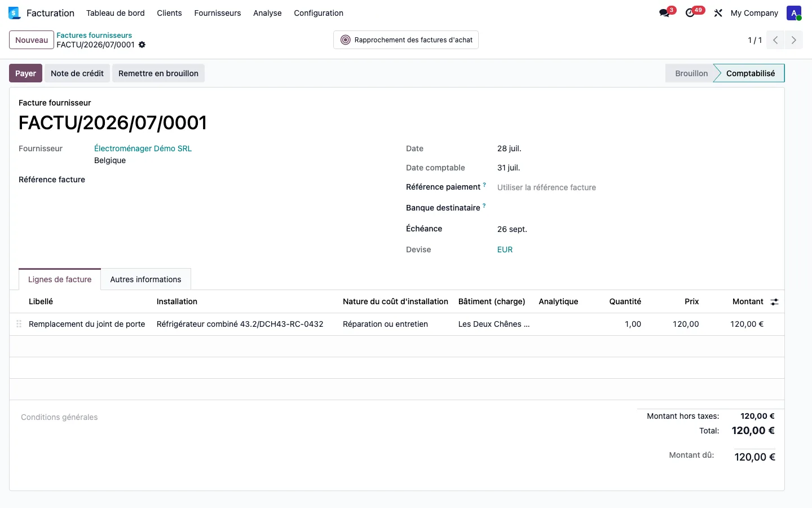Image resolution: width=812 pixels, height=508 pixels.
Task: Show help for Référence paiement
Action: (x=484, y=185)
